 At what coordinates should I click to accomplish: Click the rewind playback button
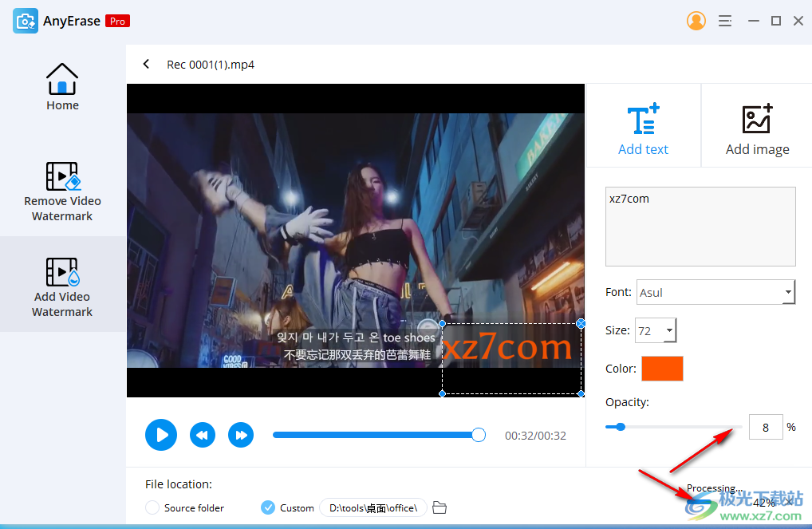point(203,435)
